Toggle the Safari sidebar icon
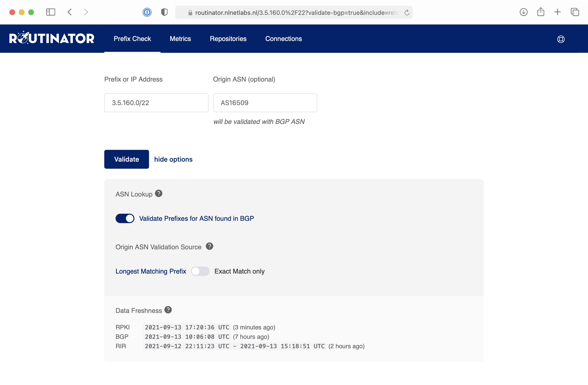The height and width of the screenshot is (385, 588). (51, 12)
